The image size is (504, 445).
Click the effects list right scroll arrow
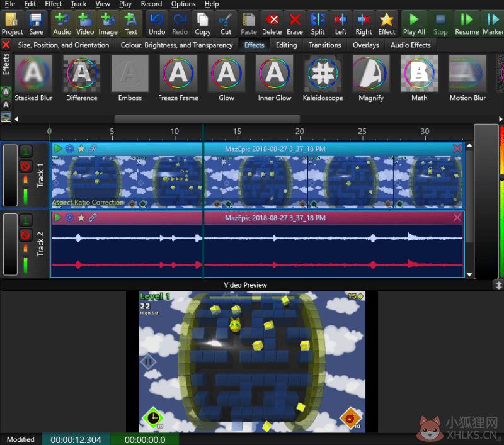500,119
